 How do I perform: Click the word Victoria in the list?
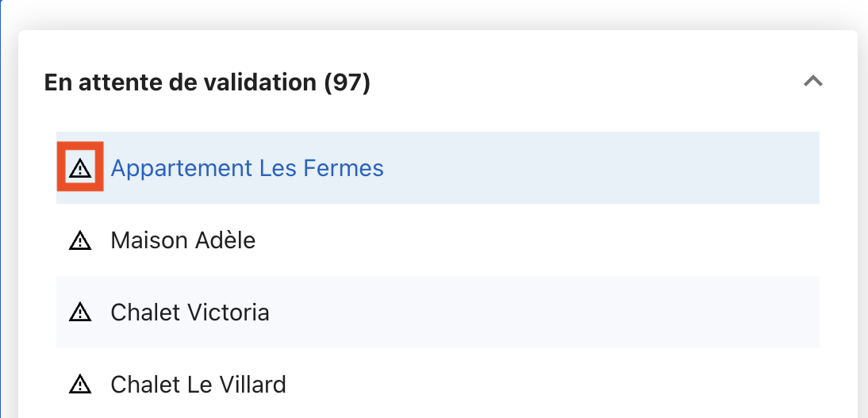[x=229, y=313]
